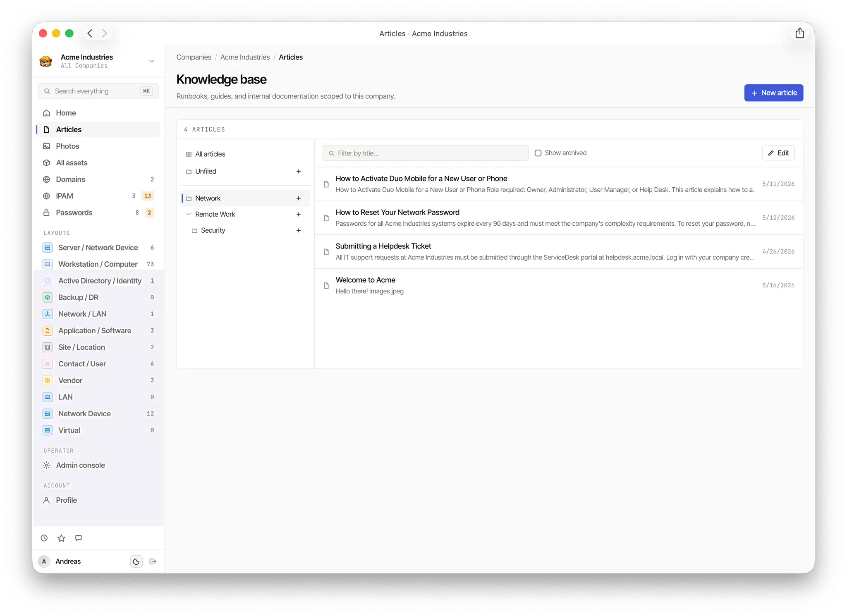Focus the Search everything field

tap(98, 91)
